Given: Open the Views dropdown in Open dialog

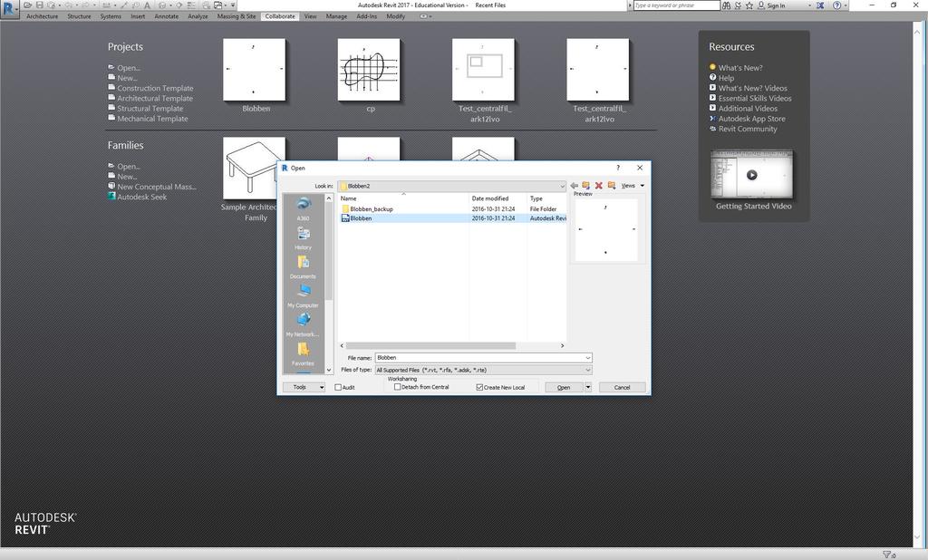Looking at the screenshot, I should coord(632,186).
